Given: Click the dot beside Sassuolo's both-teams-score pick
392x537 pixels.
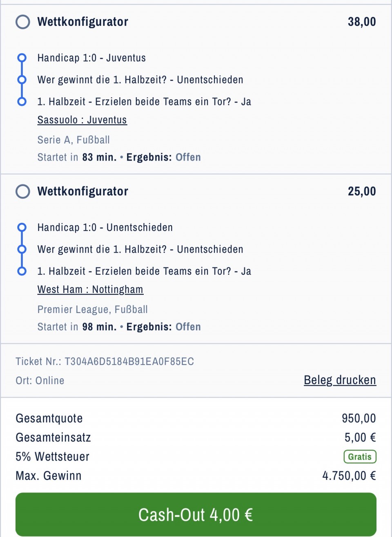Looking at the screenshot, I should [22, 101].
